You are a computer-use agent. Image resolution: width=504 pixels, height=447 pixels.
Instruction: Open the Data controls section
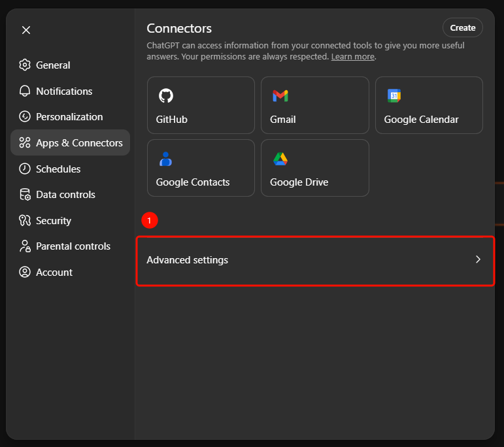tap(65, 195)
